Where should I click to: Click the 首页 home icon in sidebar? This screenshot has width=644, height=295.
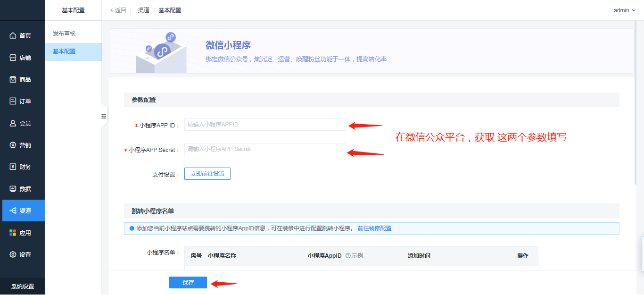13,35
